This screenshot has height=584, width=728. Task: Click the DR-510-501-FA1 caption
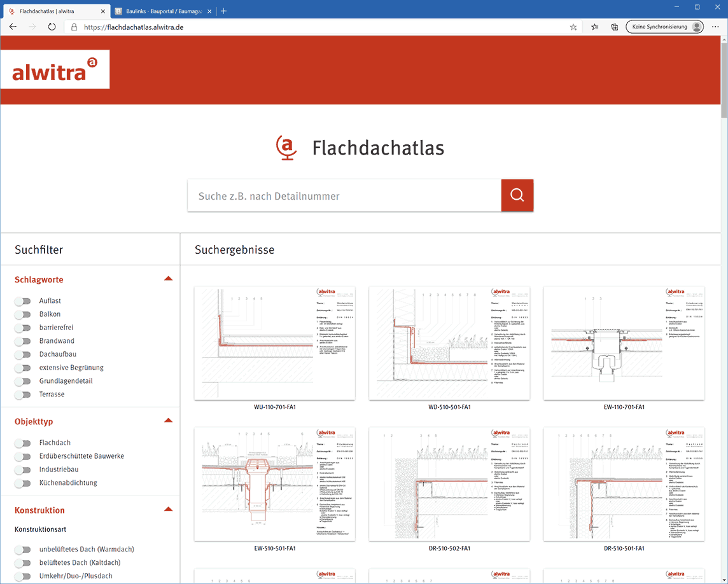pyautogui.click(x=624, y=548)
